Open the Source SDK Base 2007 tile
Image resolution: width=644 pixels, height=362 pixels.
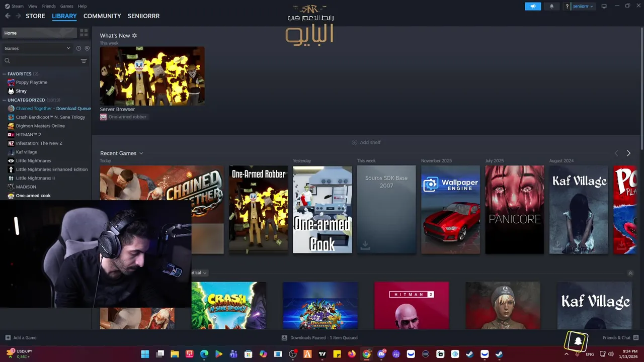[x=386, y=209]
